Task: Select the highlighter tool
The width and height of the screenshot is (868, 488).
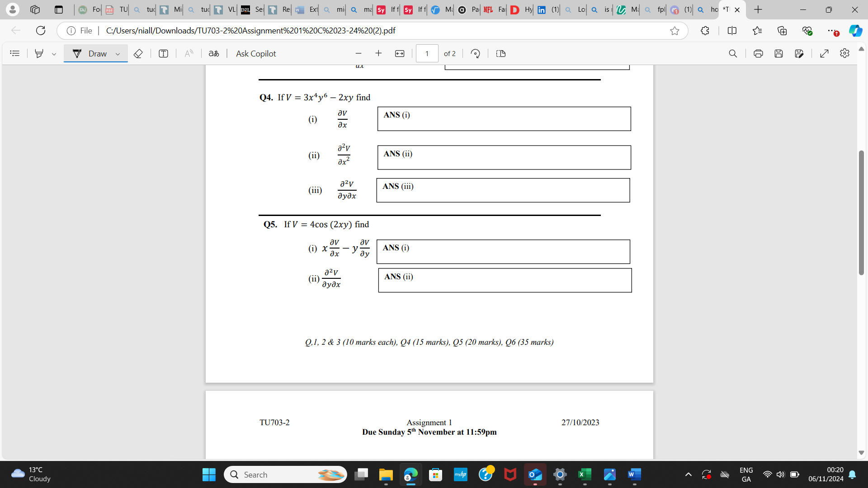Action: coord(38,53)
